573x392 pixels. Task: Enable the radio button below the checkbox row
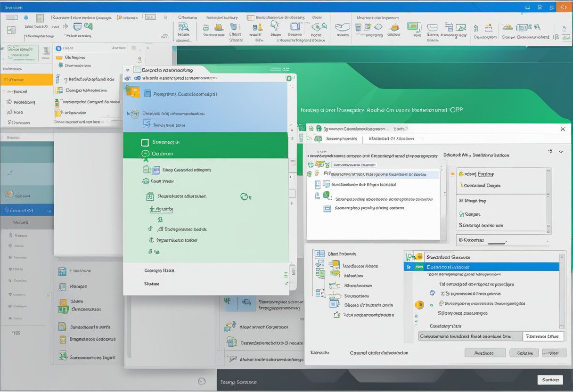click(x=145, y=154)
